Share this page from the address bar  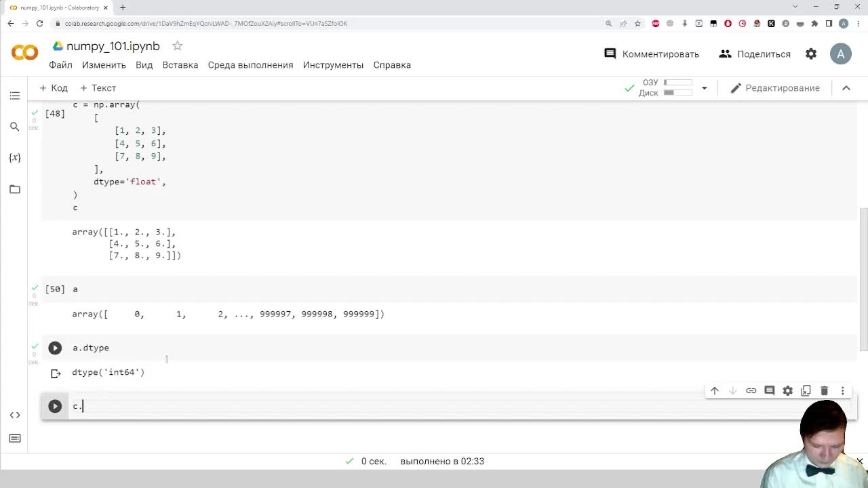click(x=623, y=23)
